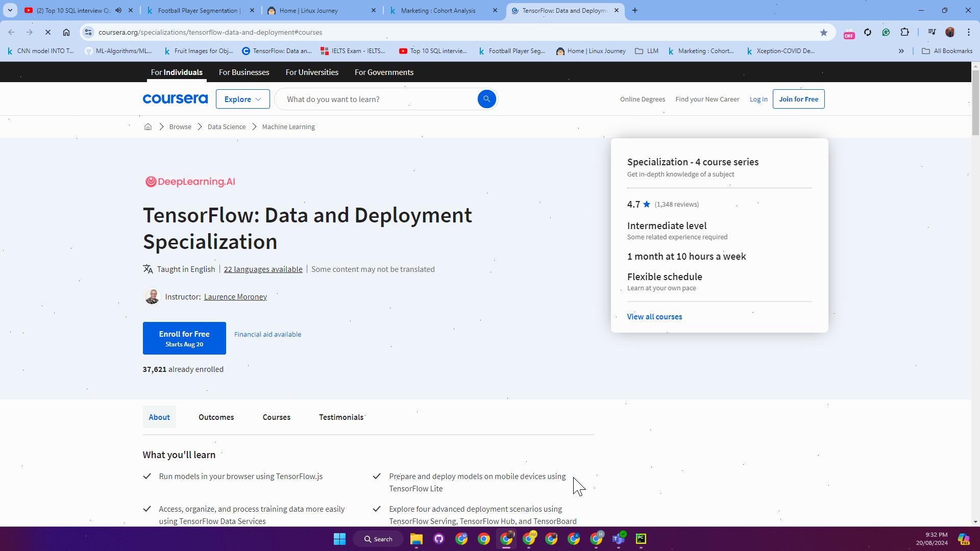
Task: Open the For Businesses menu item
Action: (244, 72)
